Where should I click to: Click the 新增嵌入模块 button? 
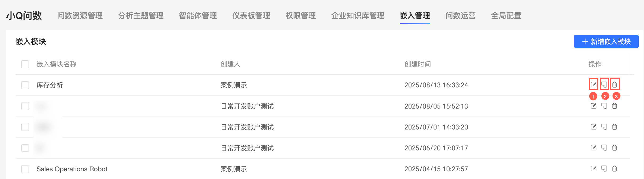coord(606,41)
